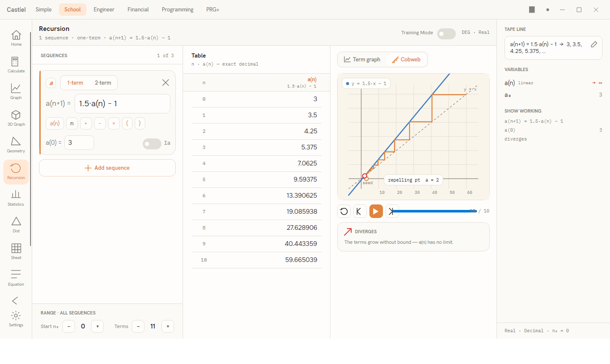Open the Graph mode in sidebar

tap(16, 92)
